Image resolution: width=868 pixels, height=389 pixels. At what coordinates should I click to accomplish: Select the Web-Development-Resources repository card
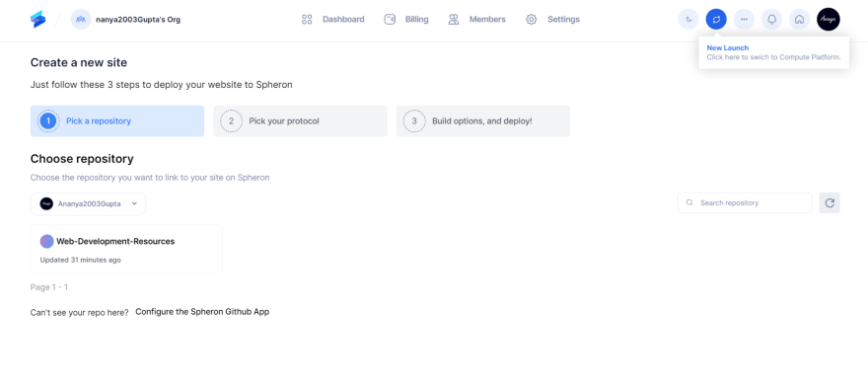[126, 250]
